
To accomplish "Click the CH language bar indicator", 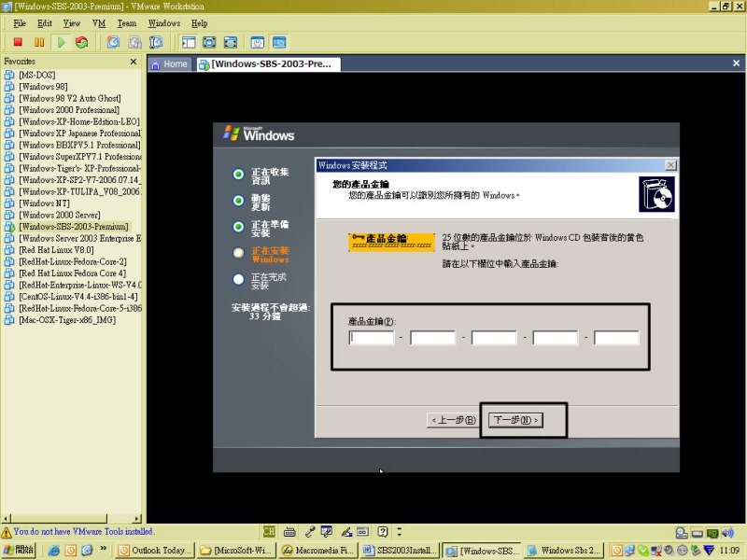I will coord(269,531).
